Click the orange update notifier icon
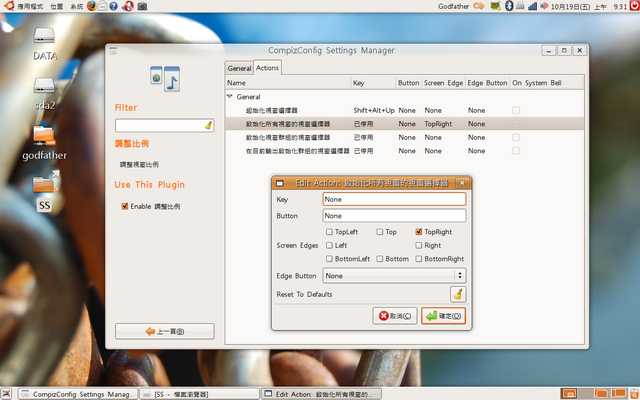640x400 pixels. click(x=479, y=6)
